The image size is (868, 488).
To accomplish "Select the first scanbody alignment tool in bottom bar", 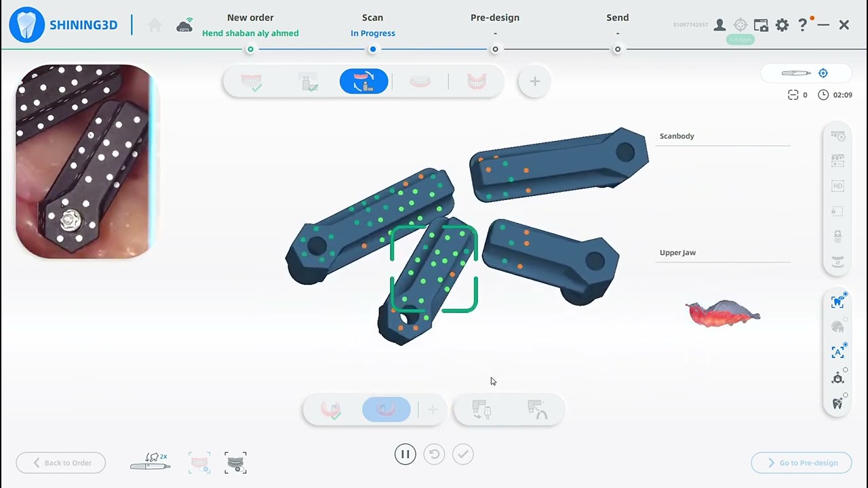I will [x=481, y=410].
